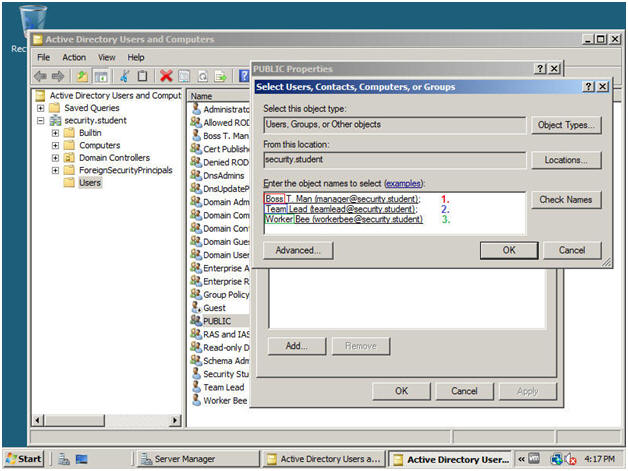Open Properties from the toolbar icon
This screenshot has height=471, width=628.
click(x=184, y=76)
